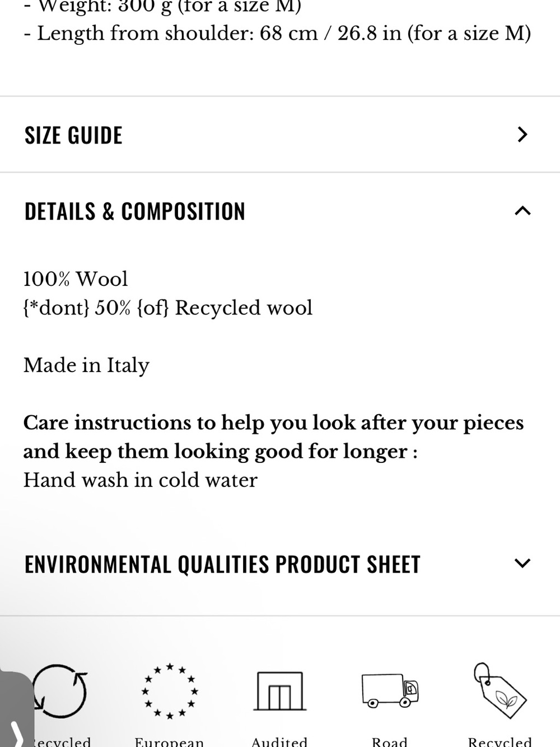Screen dimensions: 560x747
Task: Click the Audited label under building
Action: (x=279, y=741)
